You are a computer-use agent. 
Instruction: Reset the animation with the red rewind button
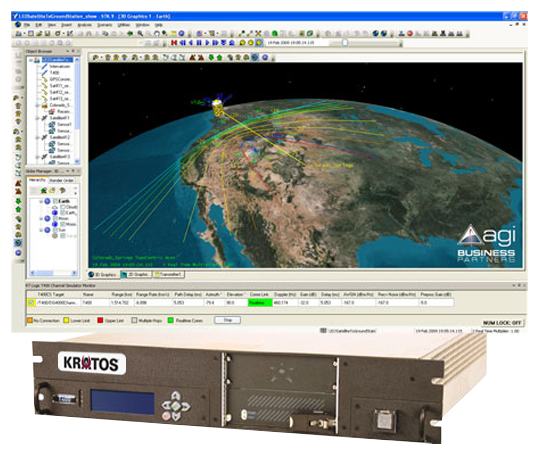(x=174, y=43)
